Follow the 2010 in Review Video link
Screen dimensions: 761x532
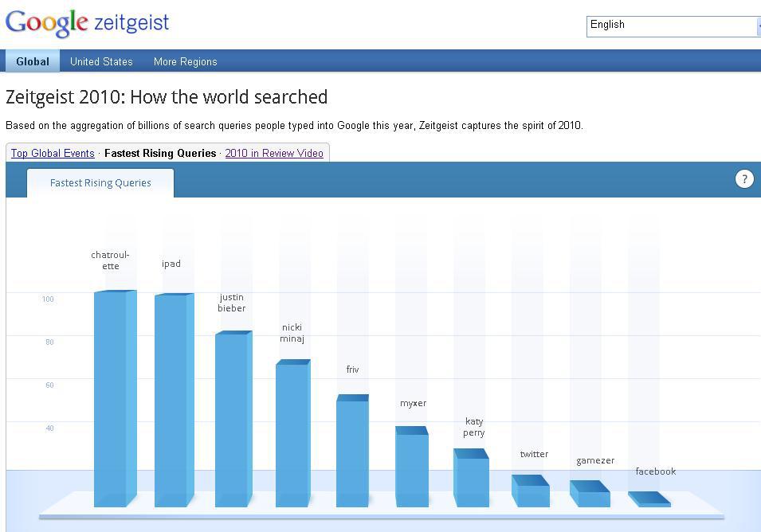[x=274, y=153]
